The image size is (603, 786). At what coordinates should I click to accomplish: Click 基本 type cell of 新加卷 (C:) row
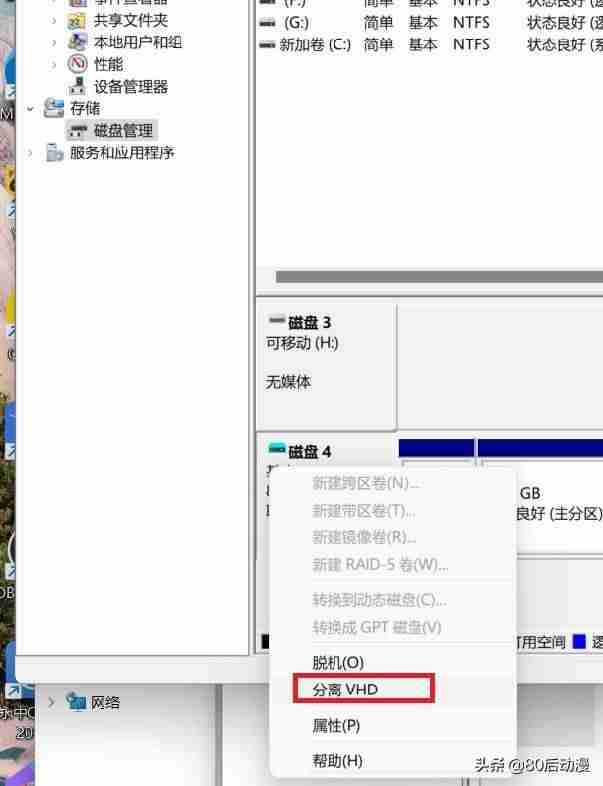coord(423,45)
